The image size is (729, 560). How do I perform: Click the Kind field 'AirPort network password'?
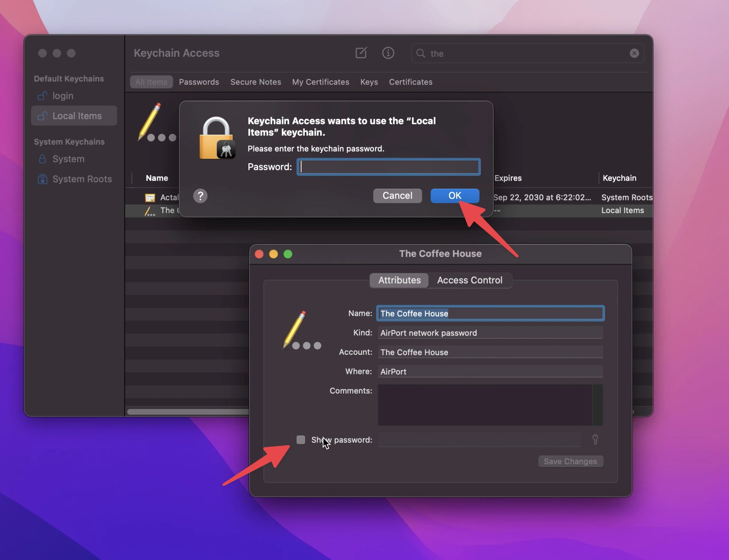point(490,333)
